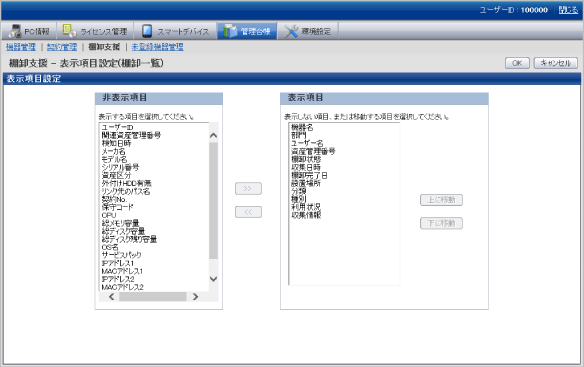
Task: Click the キャンセル button
Action: tap(556, 63)
